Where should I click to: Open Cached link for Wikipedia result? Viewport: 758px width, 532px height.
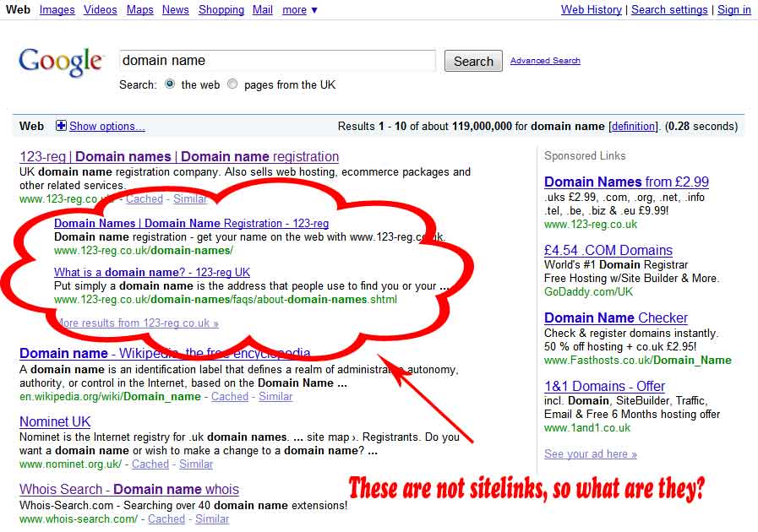click(x=230, y=396)
